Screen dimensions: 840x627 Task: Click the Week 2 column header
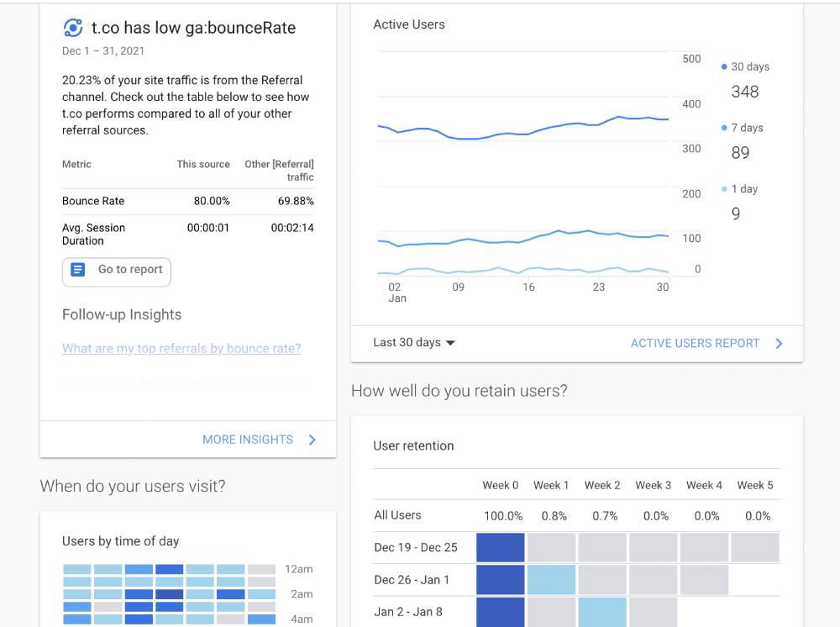point(602,485)
